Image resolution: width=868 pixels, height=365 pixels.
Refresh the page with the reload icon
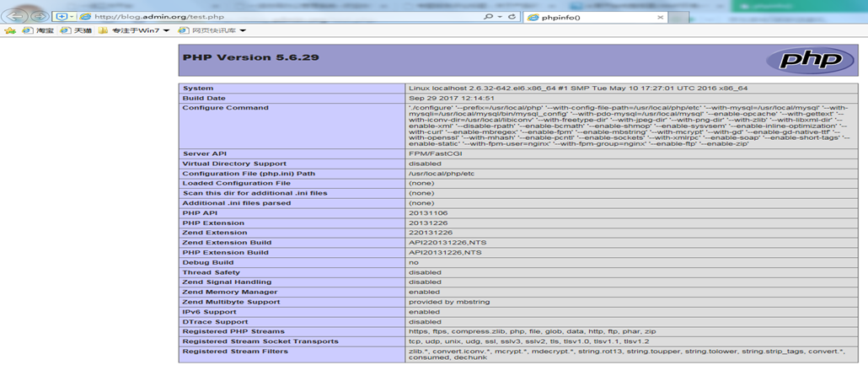pyautogui.click(x=512, y=17)
